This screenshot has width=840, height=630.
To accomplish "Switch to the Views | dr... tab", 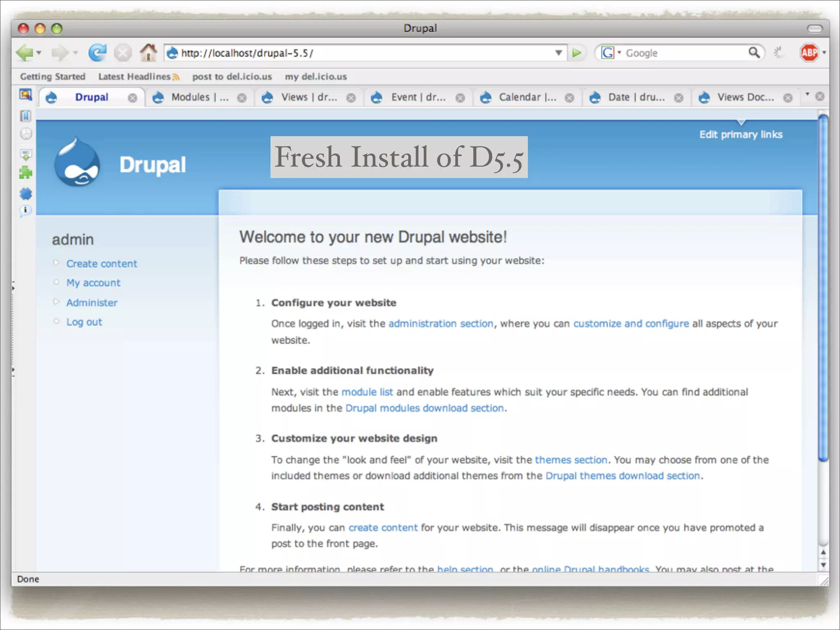I will (309, 97).
